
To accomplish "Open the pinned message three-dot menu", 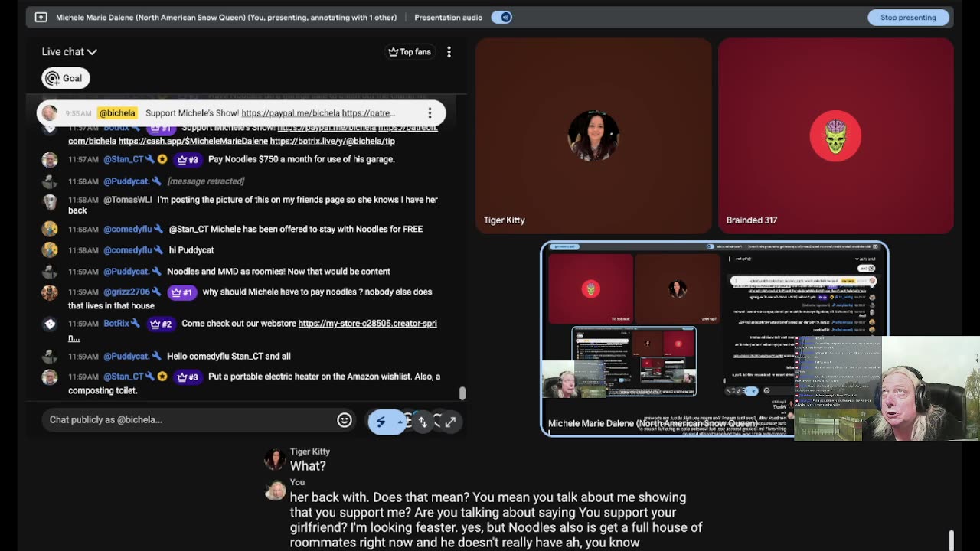I will (x=430, y=113).
